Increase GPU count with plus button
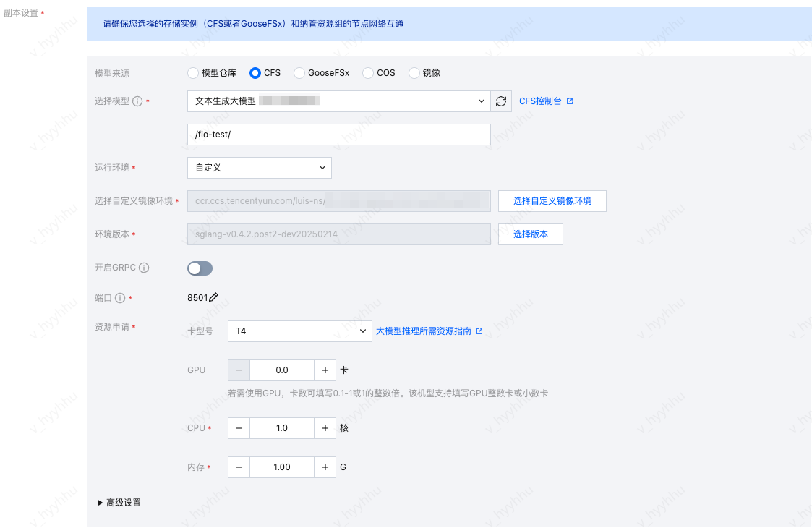 pyautogui.click(x=325, y=370)
